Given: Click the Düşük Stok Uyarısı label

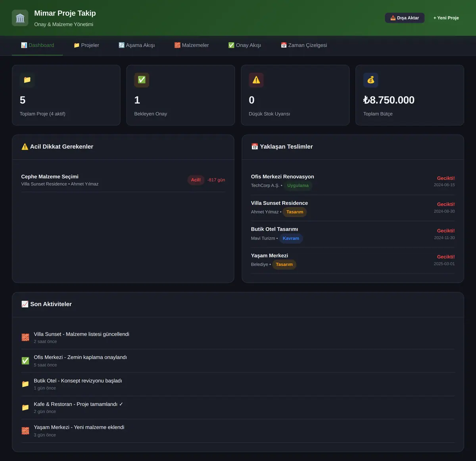Looking at the screenshot, I should [269, 114].
